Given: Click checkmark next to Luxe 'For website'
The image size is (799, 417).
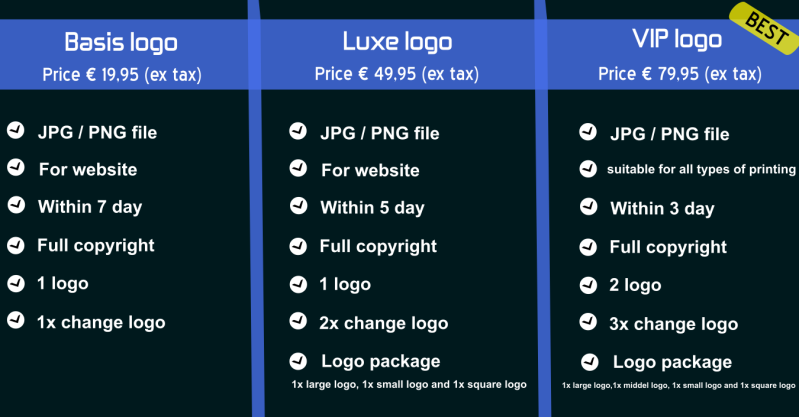Looking at the screenshot, I should pyautogui.click(x=298, y=168).
